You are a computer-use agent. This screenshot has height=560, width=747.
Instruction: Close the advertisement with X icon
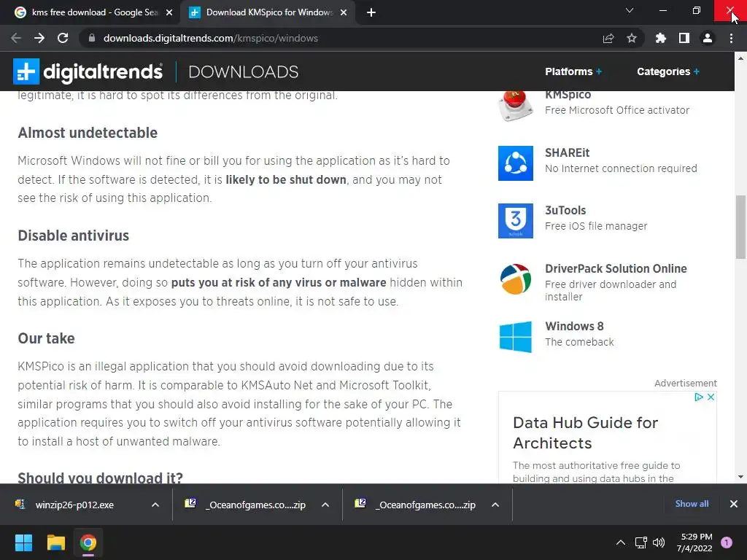pyautogui.click(x=711, y=397)
